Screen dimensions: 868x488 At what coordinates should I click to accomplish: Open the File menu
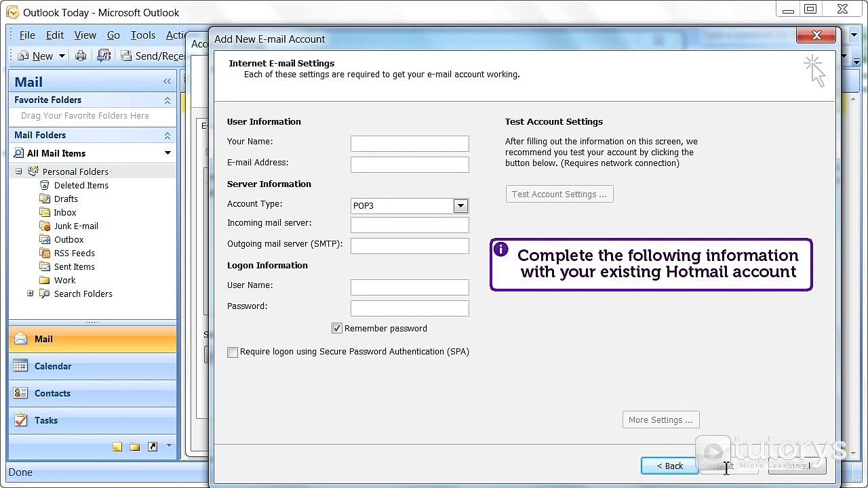pyautogui.click(x=27, y=35)
